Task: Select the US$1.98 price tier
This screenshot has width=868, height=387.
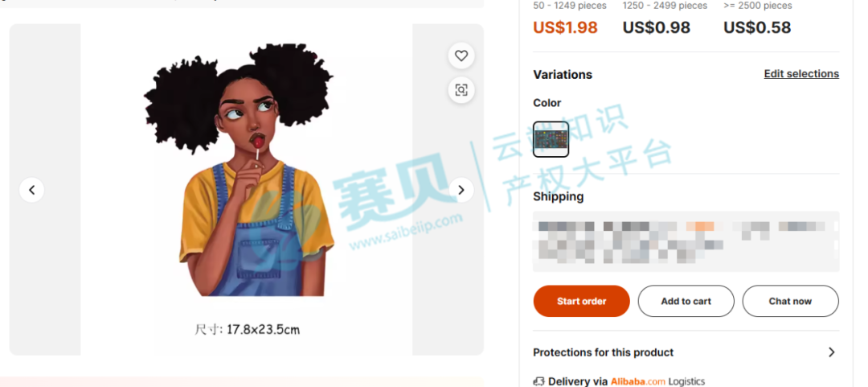Action: coord(565,27)
